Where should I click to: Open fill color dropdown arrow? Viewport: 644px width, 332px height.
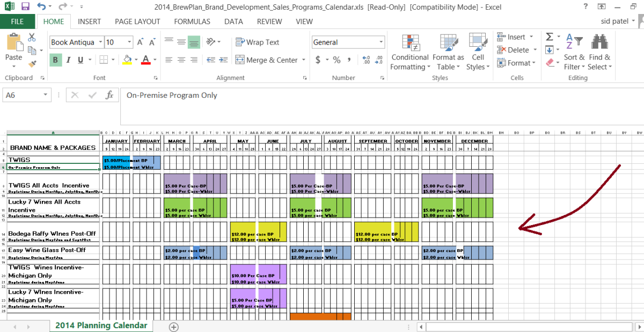[136, 60]
